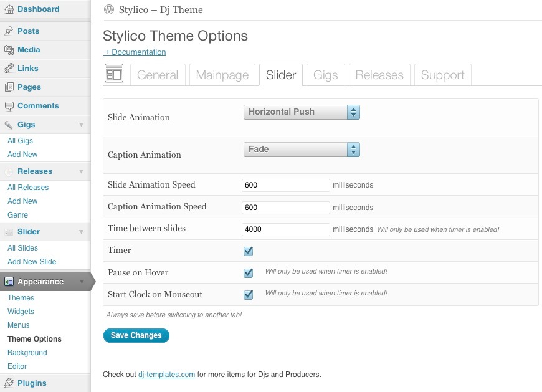
Task: Open Themes under Appearance
Action: click(x=21, y=298)
